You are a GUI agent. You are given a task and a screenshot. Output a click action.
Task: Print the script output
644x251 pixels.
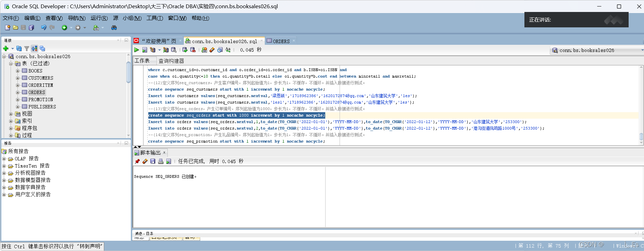coord(161,161)
